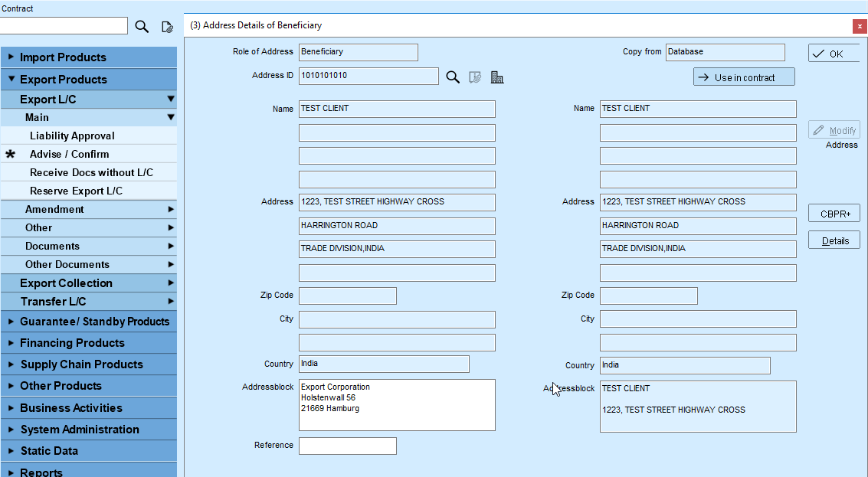Expand Supply Chain Products
The height and width of the screenshot is (477, 868).
point(89,364)
